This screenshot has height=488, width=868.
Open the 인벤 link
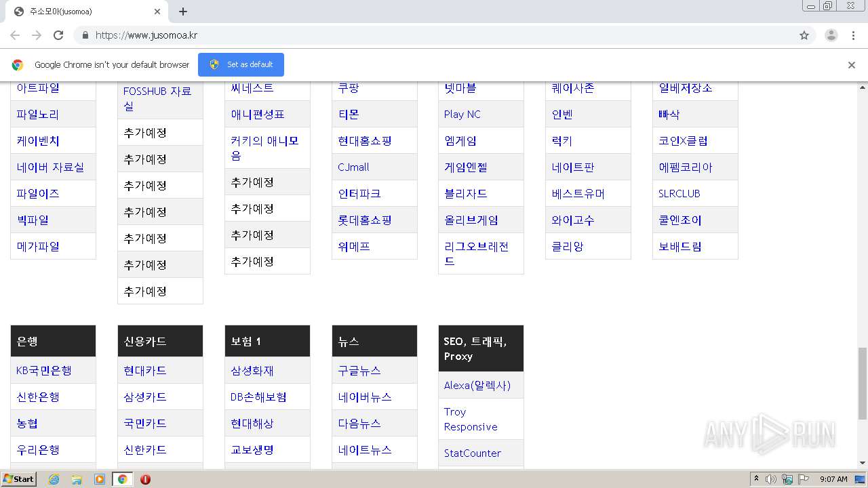(x=562, y=115)
